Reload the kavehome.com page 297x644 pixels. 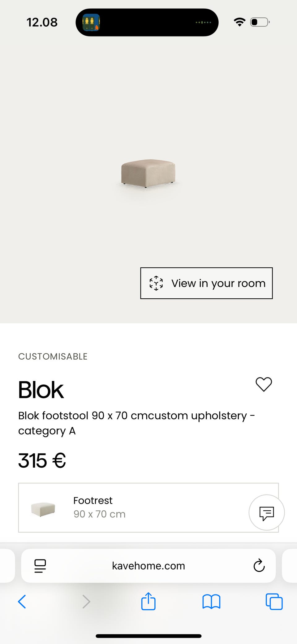(259, 566)
